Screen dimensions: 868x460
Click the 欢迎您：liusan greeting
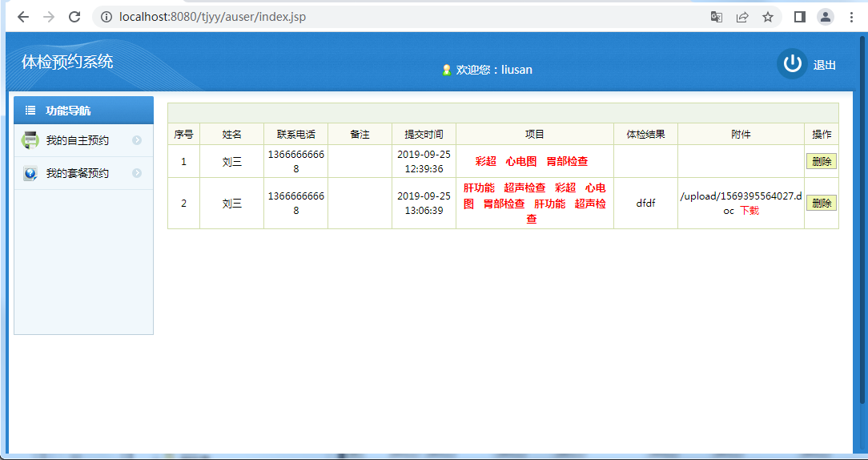coord(494,70)
